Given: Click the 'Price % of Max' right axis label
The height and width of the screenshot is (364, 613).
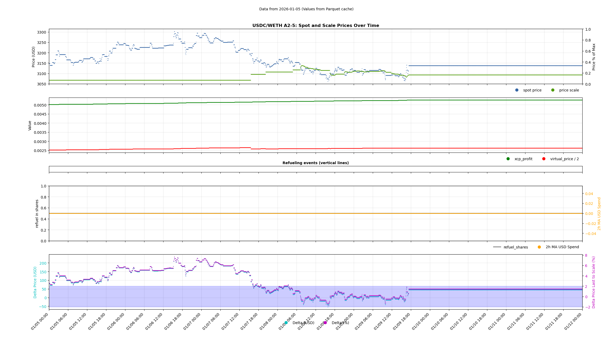Looking at the screenshot, I should pyautogui.click(x=594, y=57).
